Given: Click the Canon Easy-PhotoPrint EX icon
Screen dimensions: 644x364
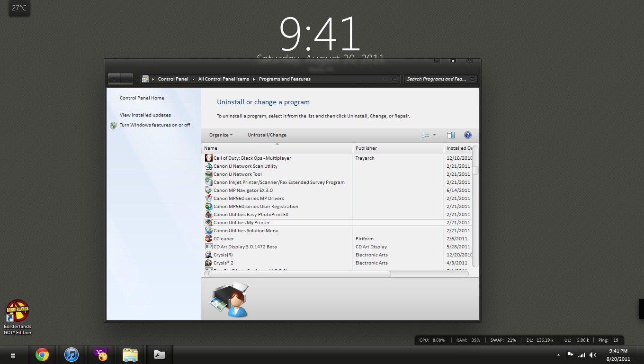Looking at the screenshot, I should [x=208, y=214].
